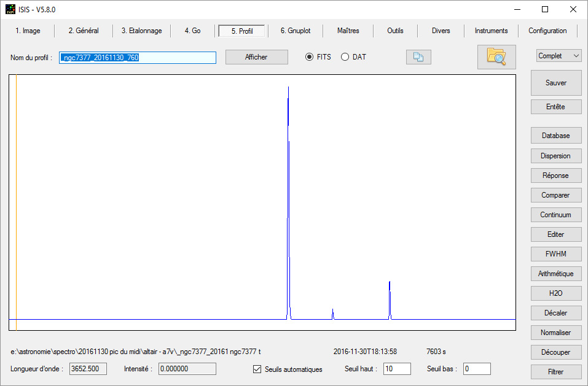Viewport: 588px width, 386px height.
Task: Click the Afficher button
Action: tap(256, 57)
